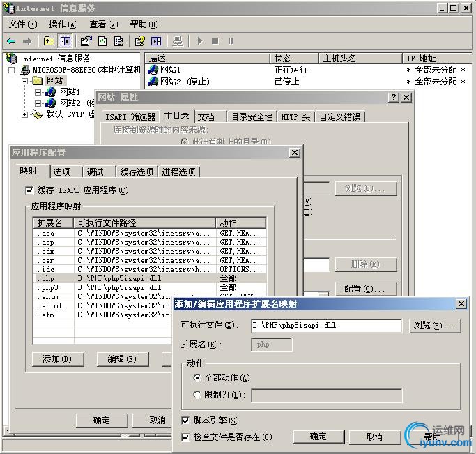Click the 网站1 icon in the list pane

pyautogui.click(x=153, y=70)
